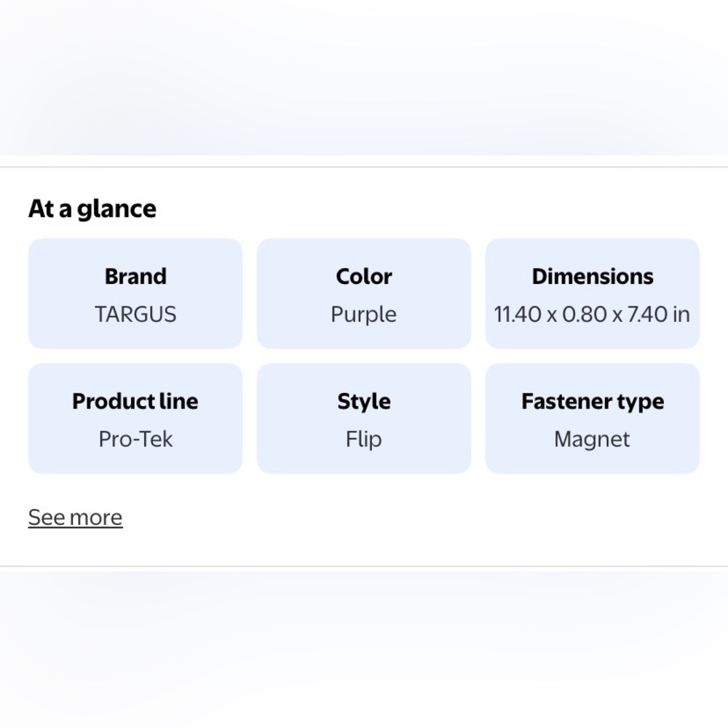The image size is (728, 728).
Task: Open the Product line spec card
Action: pos(135,419)
